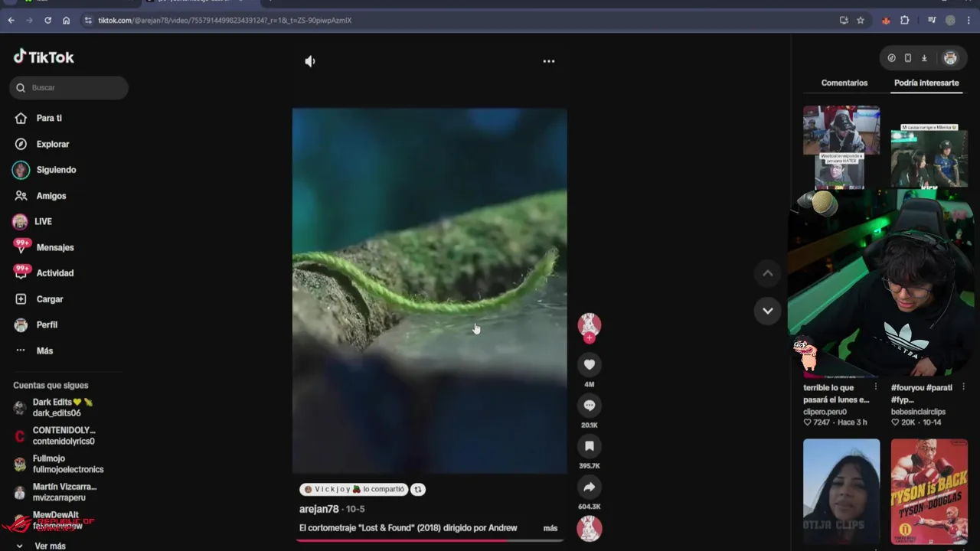Open options for #fouryou #parati video
This screenshot has width=980, height=551.
(963, 387)
